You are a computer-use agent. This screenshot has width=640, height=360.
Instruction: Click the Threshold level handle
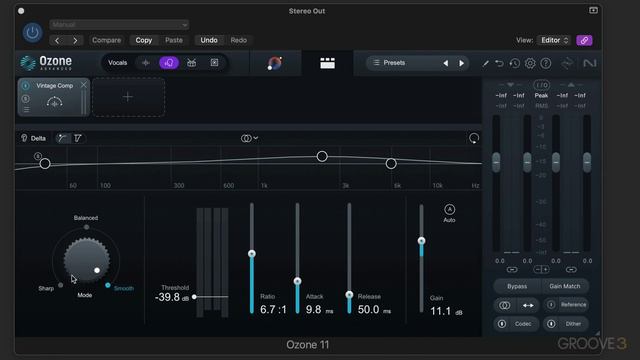194,297
